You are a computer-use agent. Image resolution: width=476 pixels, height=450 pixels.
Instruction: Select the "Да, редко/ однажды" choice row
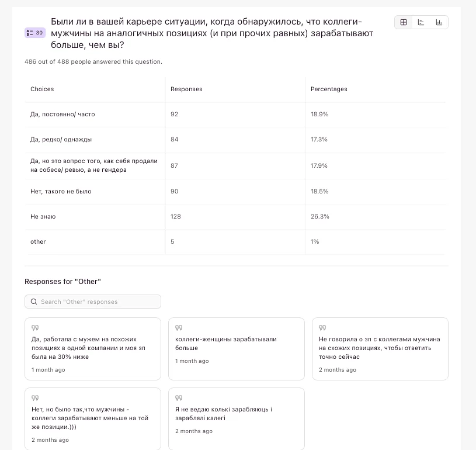click(61, 140)
